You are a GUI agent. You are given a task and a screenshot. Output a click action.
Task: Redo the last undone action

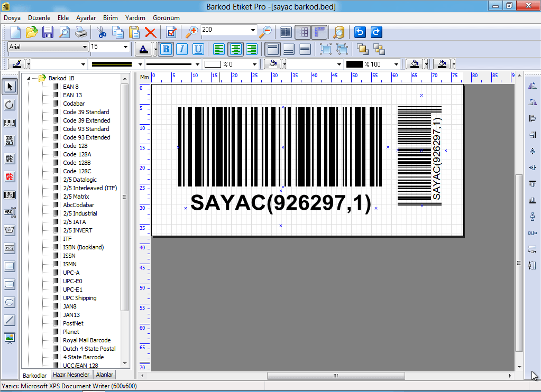tap(377, 32)
